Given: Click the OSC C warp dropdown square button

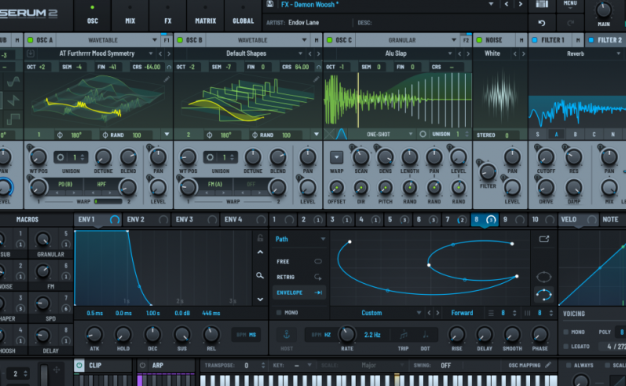Looking at the screenshot, I should pyautogui.click(x=337, y=157).
